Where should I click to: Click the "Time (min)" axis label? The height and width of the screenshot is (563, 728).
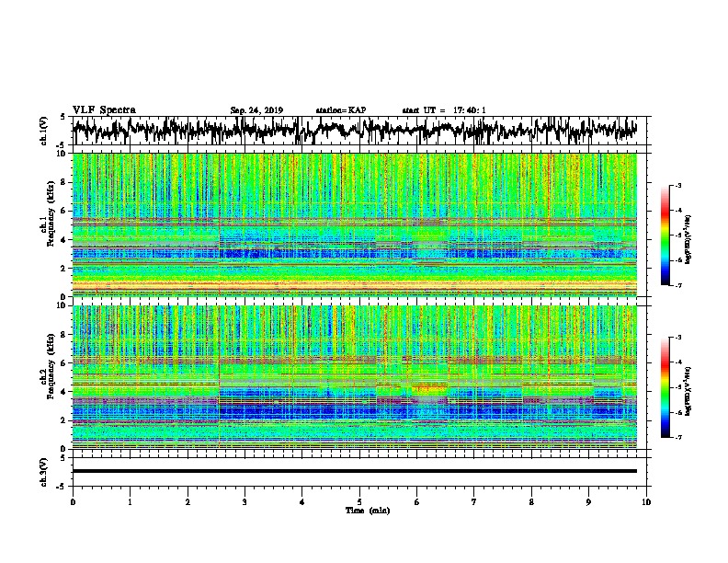(368, 511)
